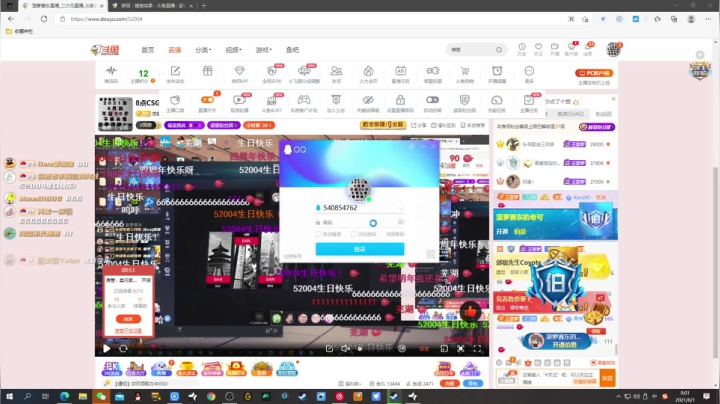This screenshot has height=404, width=720.
Task: Select 直播 in top navigation
Action: pos(174,50)
